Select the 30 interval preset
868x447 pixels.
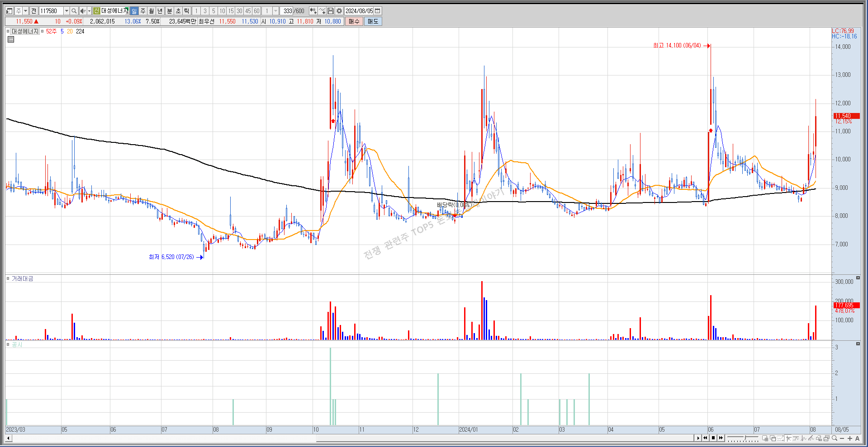[239, 11]
